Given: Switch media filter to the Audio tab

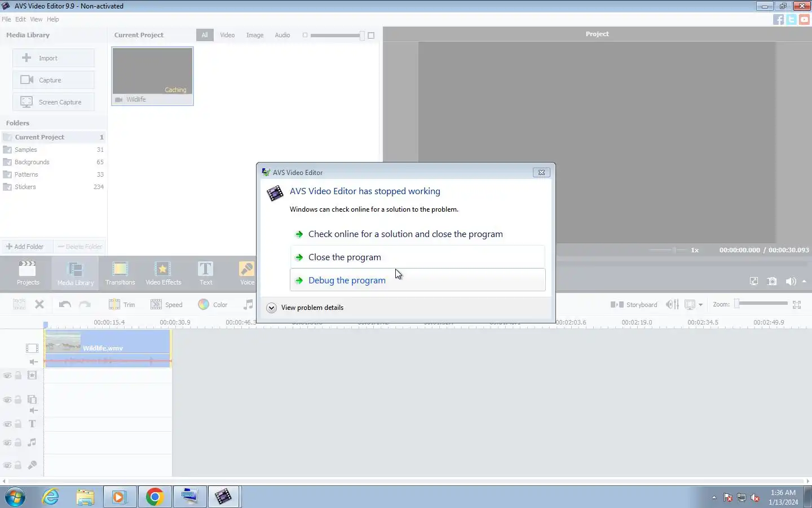Looking at the screenshot, I should coord(283,35).
